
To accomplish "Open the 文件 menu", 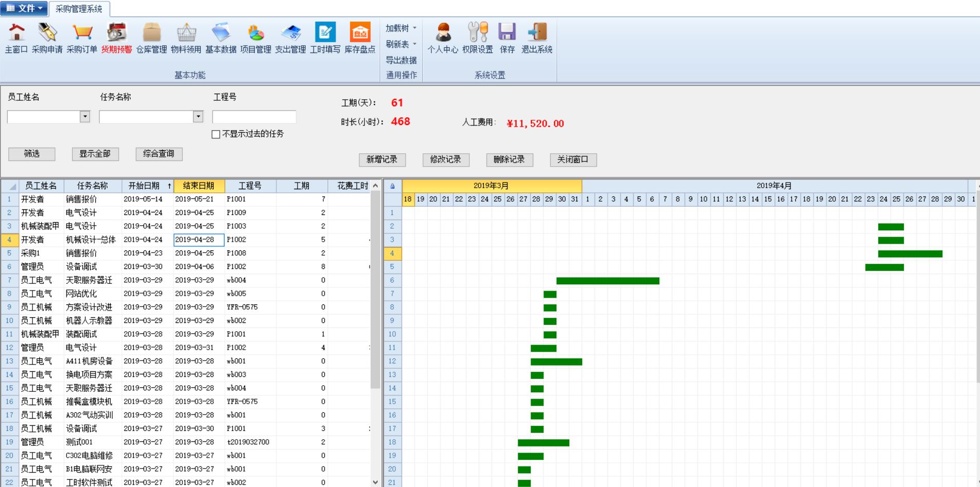I will [x=24, y=8].
